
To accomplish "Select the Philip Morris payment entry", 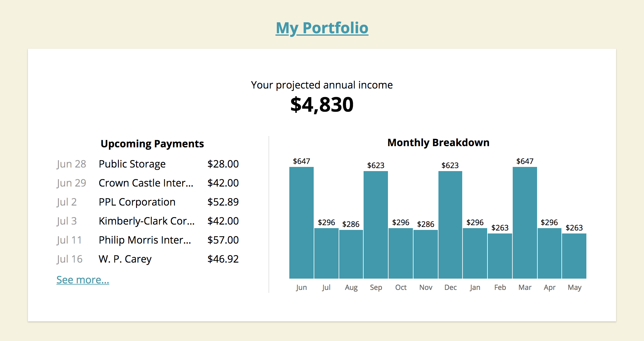I will (x=148, y=240).
